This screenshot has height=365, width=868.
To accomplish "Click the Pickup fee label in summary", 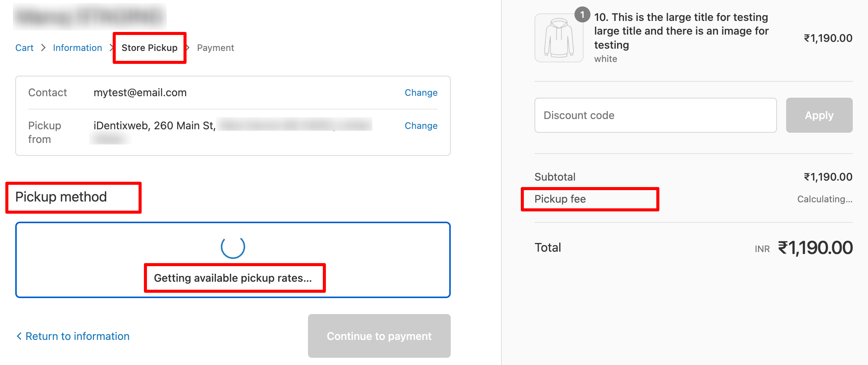I will [560, 199].
